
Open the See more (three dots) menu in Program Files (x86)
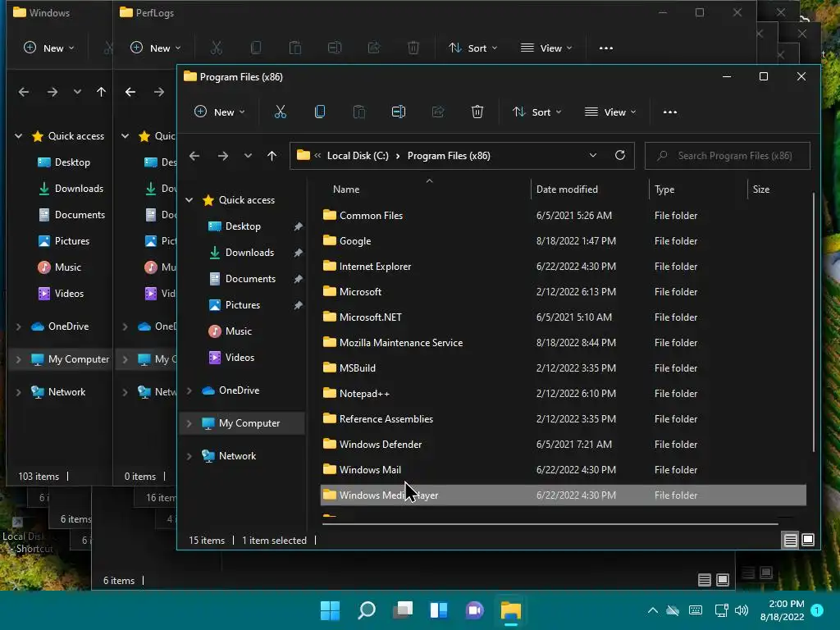[x=670, y=112]
